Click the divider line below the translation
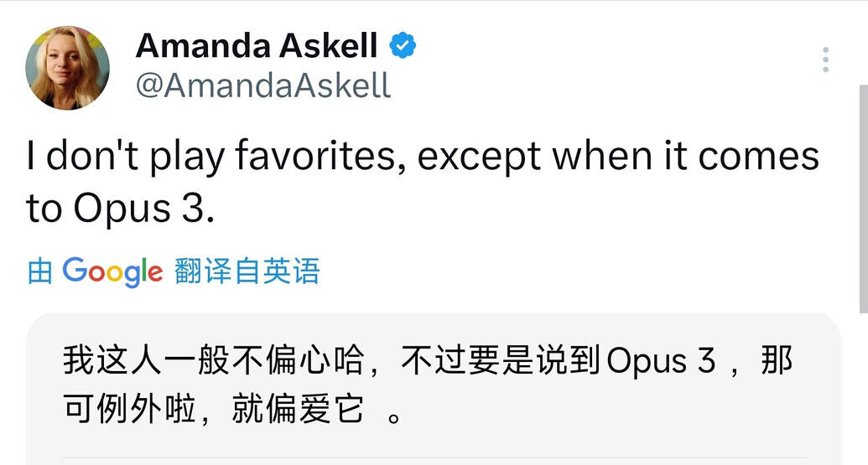The width and height of the screenshot is (868, 465). pyautogui.click(x=434, y=457)
